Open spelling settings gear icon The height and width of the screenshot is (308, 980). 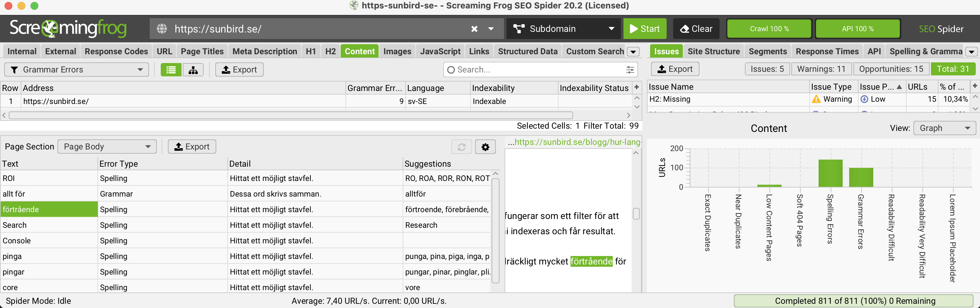[485, 147]
